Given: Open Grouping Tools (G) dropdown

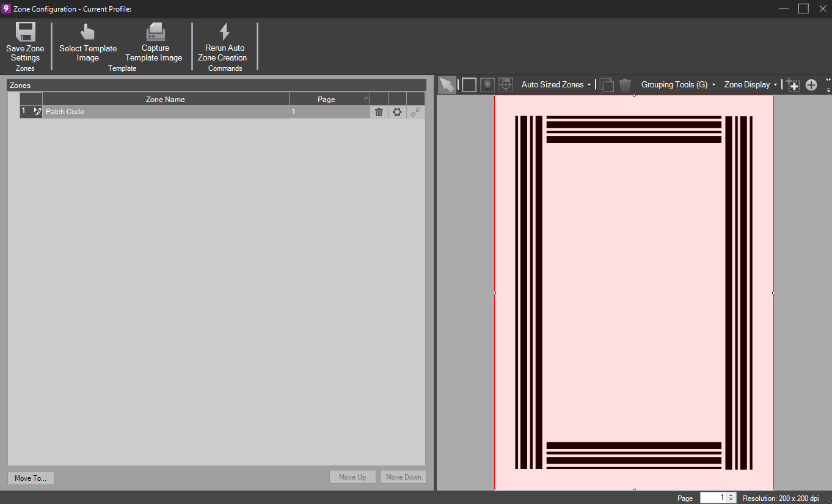Looking at the screenshot, I should click(x=678, y=85).
